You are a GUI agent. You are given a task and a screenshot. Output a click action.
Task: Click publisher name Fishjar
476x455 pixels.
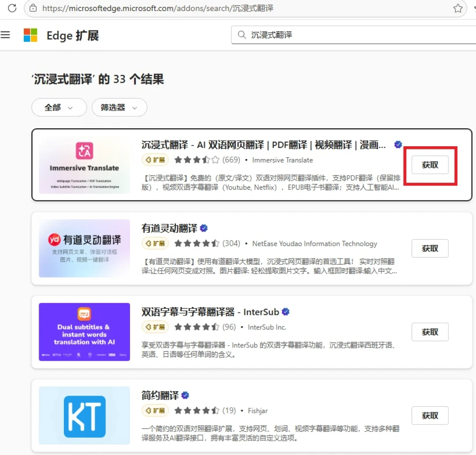point(258,411)
